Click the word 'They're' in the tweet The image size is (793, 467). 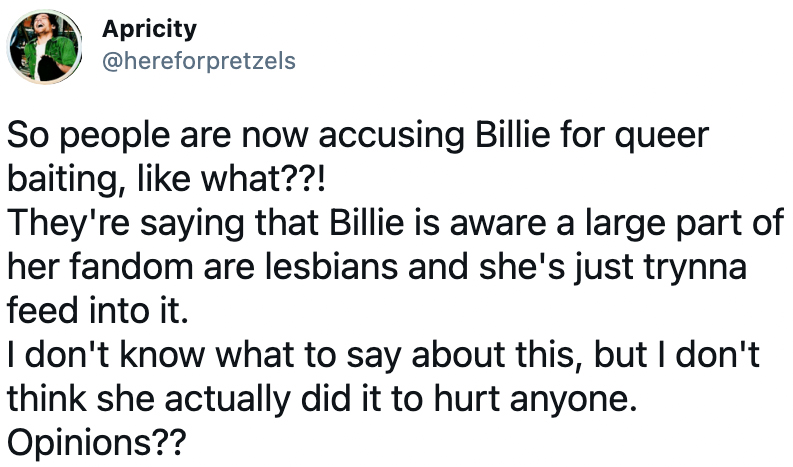(x=68, y=225)
